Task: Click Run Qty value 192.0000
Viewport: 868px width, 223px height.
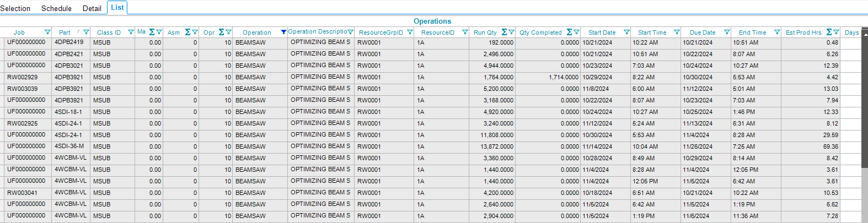Action: pos(501,42)
